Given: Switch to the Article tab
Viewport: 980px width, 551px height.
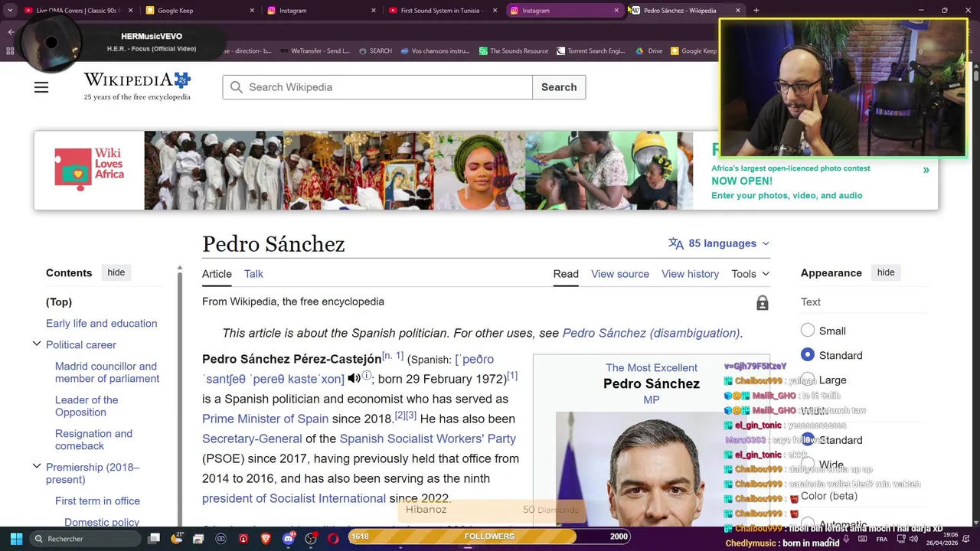Looking at the screenshot, I should (217, 274).
